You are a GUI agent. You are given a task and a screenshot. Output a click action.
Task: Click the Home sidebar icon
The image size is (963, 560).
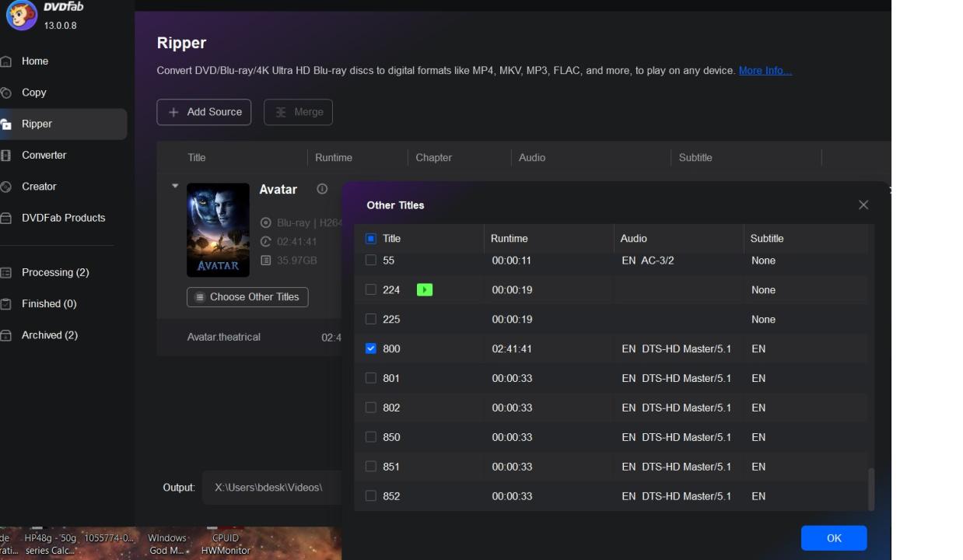pos(6,61)
